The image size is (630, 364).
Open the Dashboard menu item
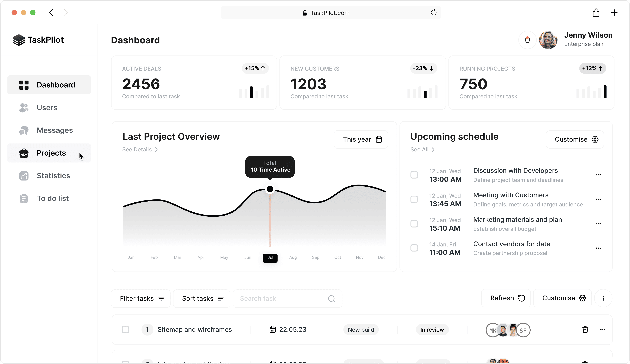pos(49,85)
